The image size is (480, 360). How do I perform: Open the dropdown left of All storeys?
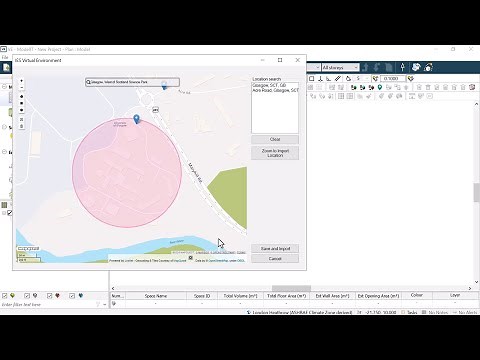point(314,68)
